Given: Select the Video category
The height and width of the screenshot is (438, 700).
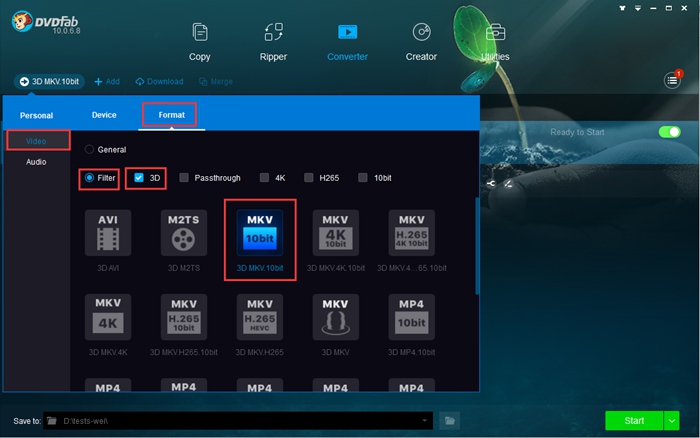Looking at the screenshot, I should pyautogui.click(x=36, y=141).
